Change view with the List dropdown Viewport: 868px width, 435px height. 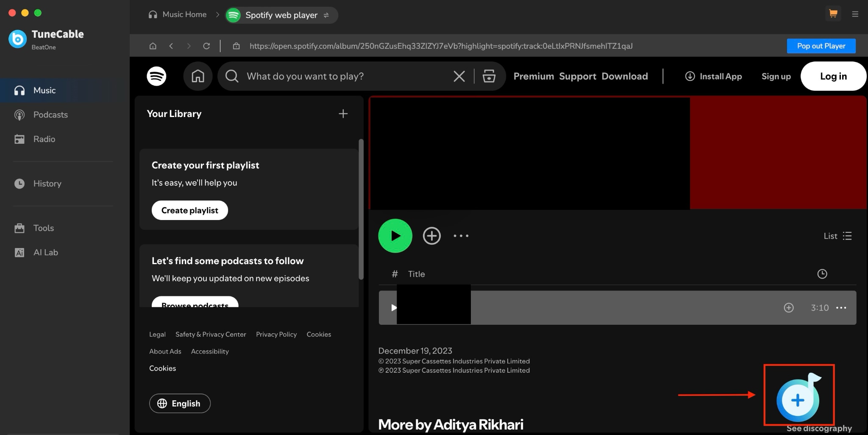[837, 236]
